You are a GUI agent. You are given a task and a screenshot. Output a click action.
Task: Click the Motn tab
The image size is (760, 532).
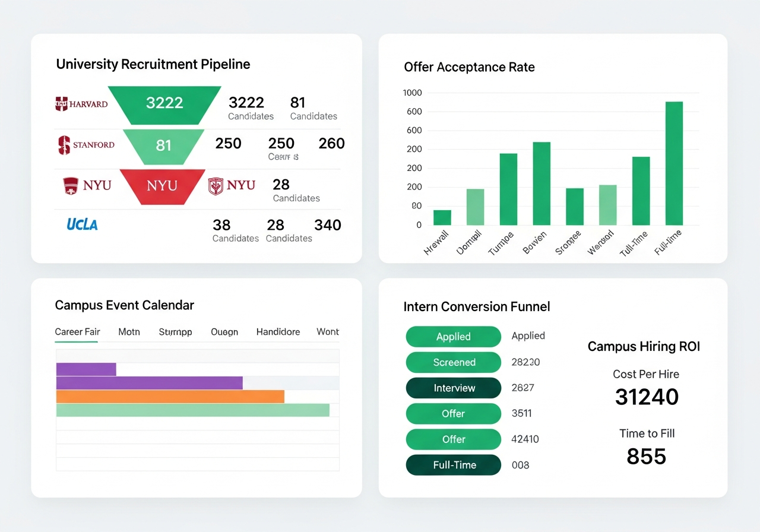(x=129, y=332)
